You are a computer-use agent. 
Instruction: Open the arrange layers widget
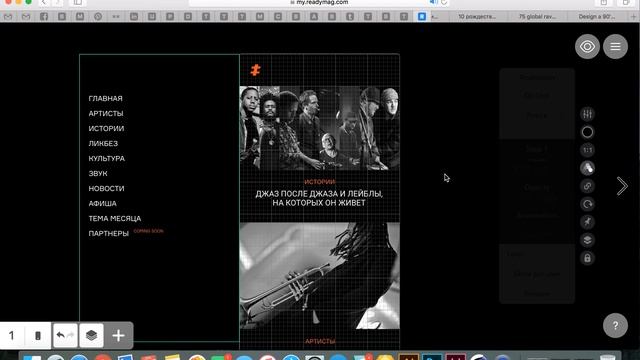587,240
